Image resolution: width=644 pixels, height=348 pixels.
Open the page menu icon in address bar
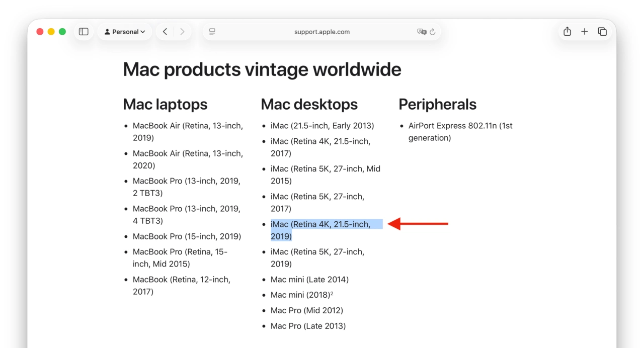[212, 32]
